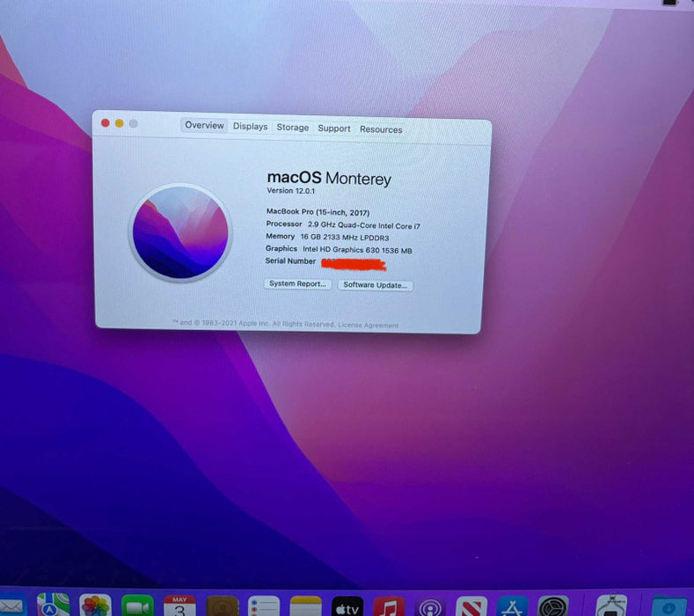
Task: Open the Downloads folder in the Dock
Action: 669,605
